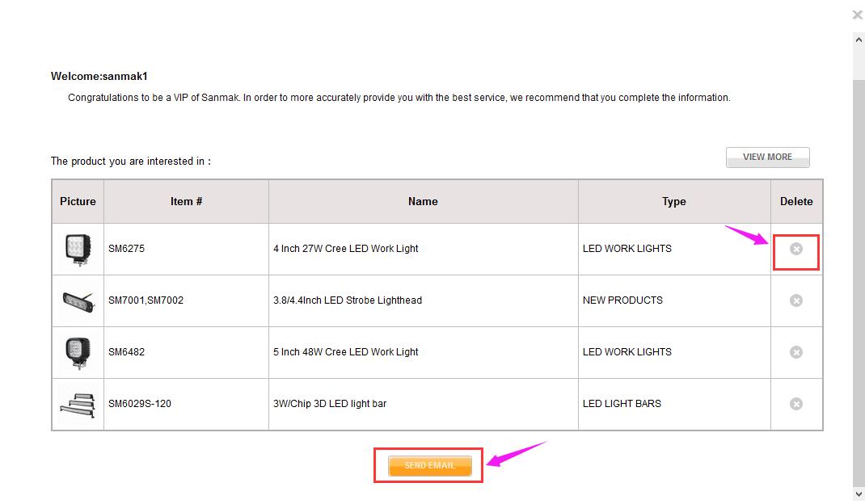Click the orange SEND EMAIL button

coord(430,465)
